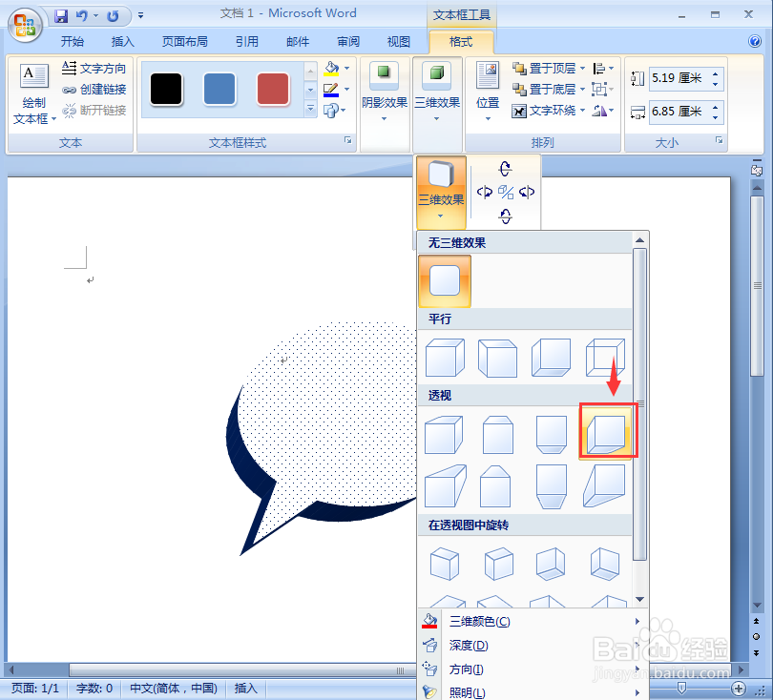Apply the first perspective 3D style

click(444, 435)
